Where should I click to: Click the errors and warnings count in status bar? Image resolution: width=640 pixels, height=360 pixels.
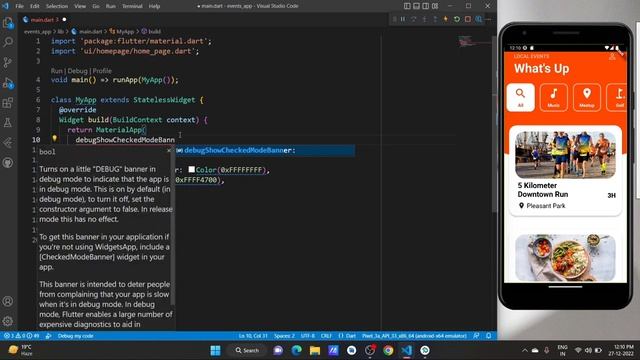point(21,336)
